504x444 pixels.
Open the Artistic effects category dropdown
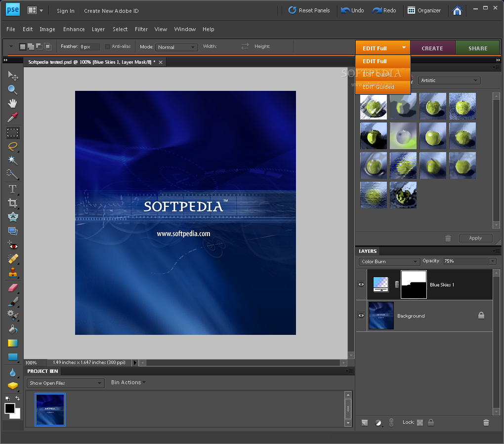(x=449, y=81)
